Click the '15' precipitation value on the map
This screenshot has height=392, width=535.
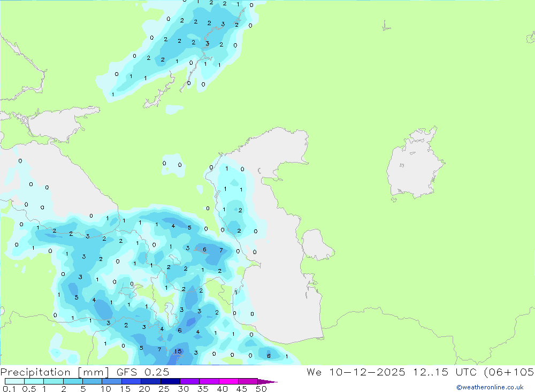pyautogui.click(x=178, y=351)
